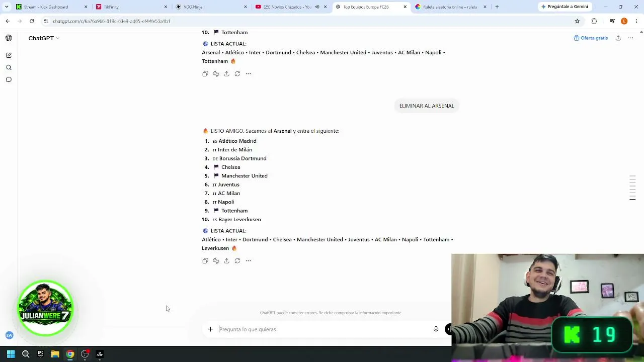Open site information icon in address bar
The width and height of the screenshot is (644, 362).
point(46,21)
